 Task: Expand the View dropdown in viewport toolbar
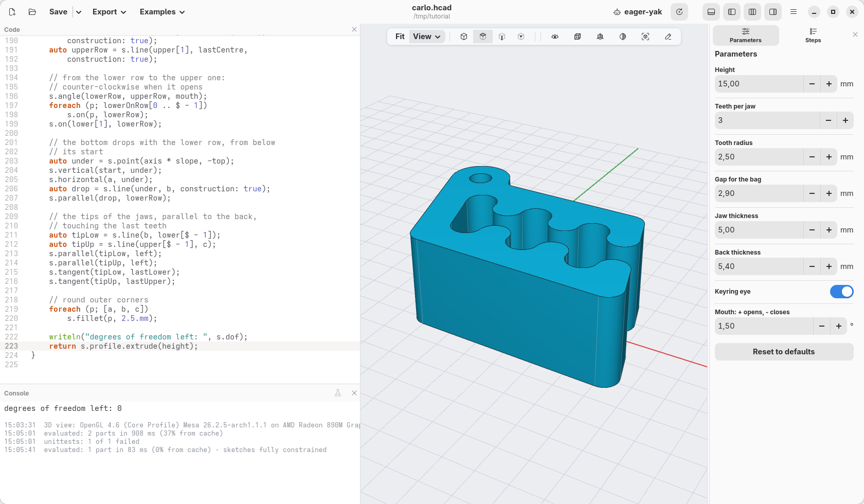[x=427, y=37]
